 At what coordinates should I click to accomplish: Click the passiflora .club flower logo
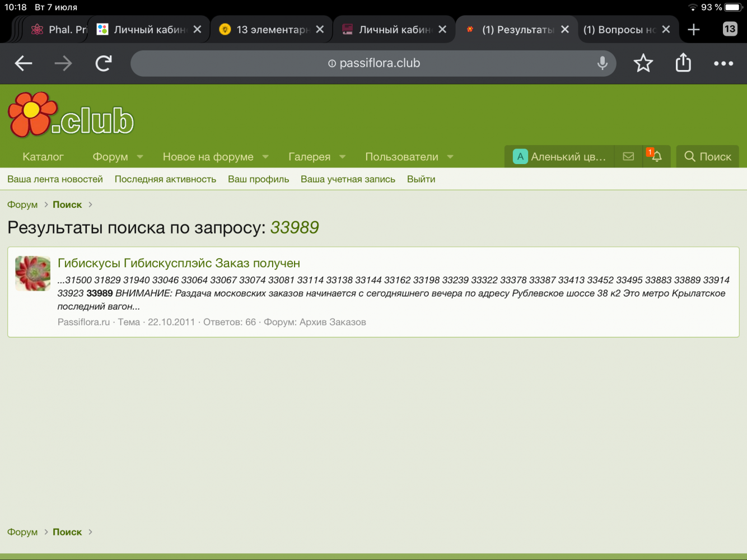(x=71, y=115)
